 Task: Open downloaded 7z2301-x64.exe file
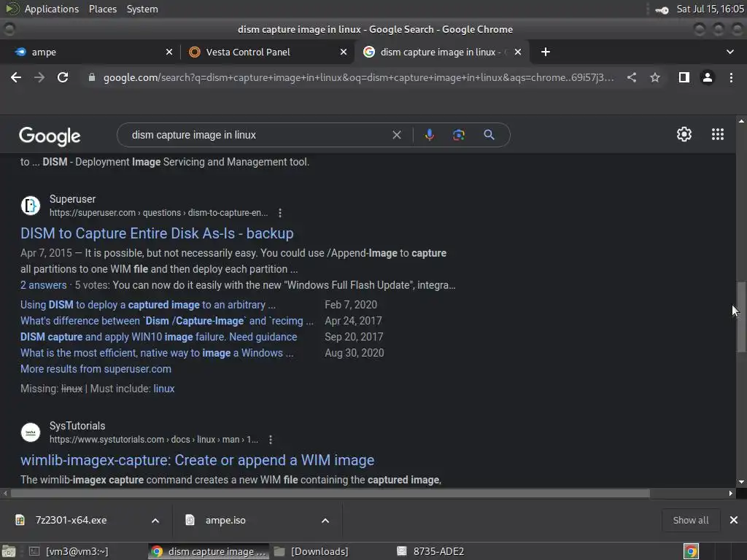pos(71,521)
